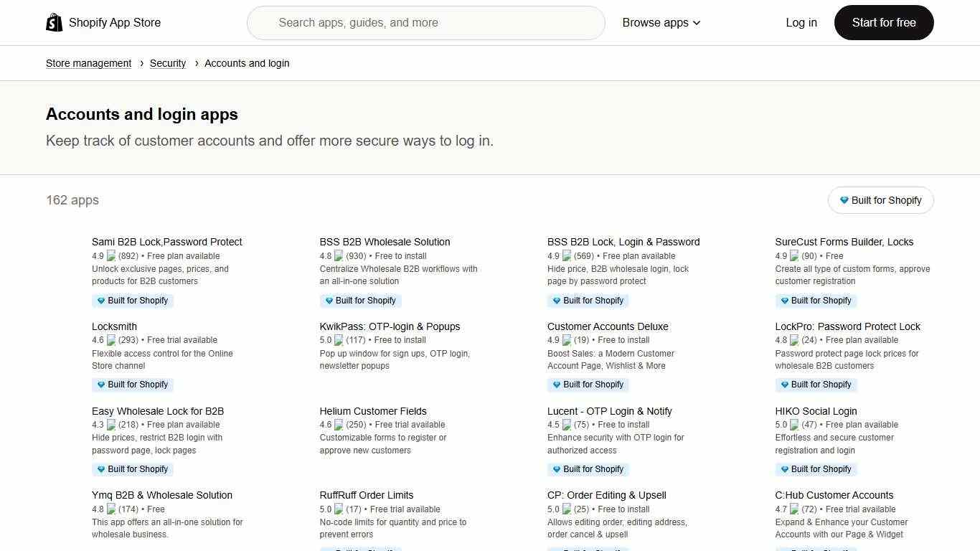Click Built for Shopify badge under Helium Customer Fields

[x=360, y=469]
